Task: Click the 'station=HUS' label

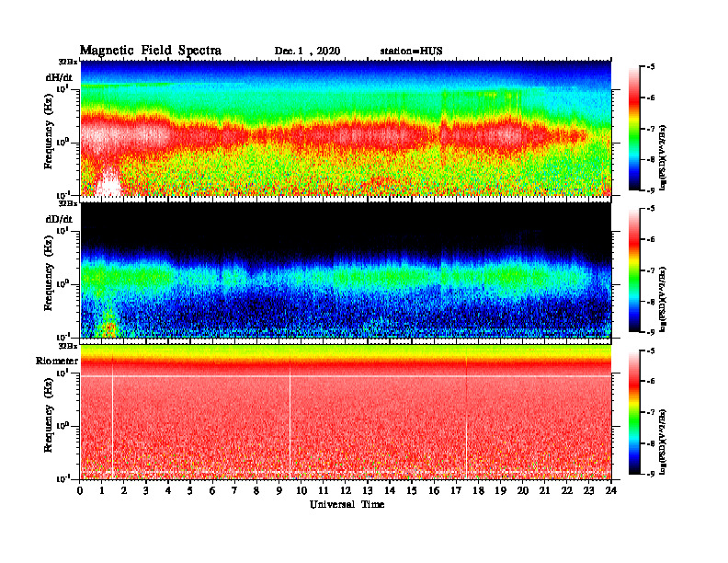Action: (x=411, y=52)
